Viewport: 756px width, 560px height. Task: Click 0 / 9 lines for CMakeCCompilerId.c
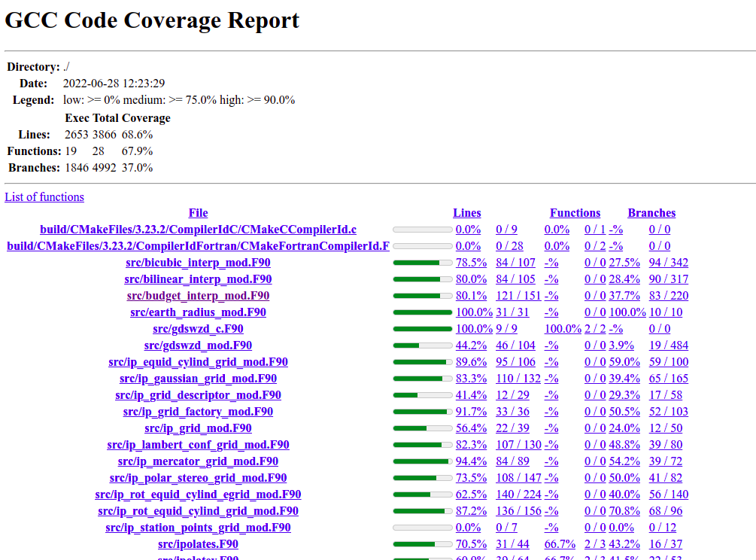(x=506, y=230)
